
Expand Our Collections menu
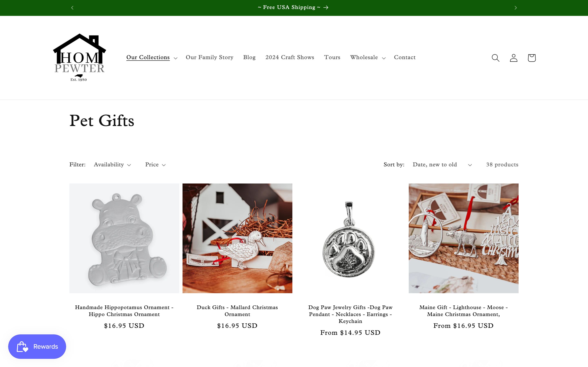[152, 57]
